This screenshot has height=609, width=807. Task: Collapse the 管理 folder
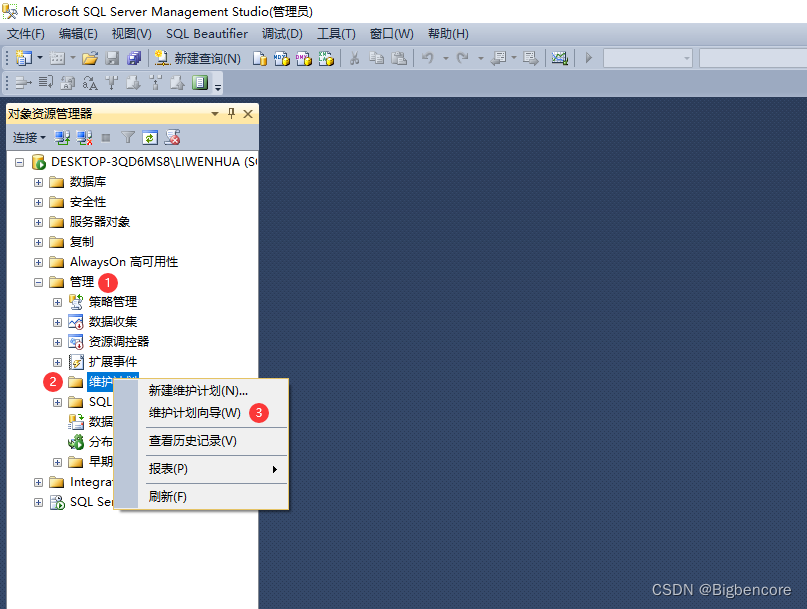point(38,282)
